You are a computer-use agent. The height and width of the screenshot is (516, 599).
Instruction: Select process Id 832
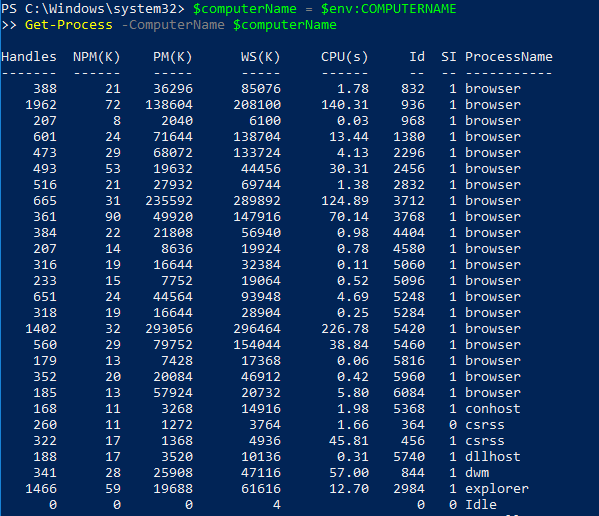[x=413, y=89]
